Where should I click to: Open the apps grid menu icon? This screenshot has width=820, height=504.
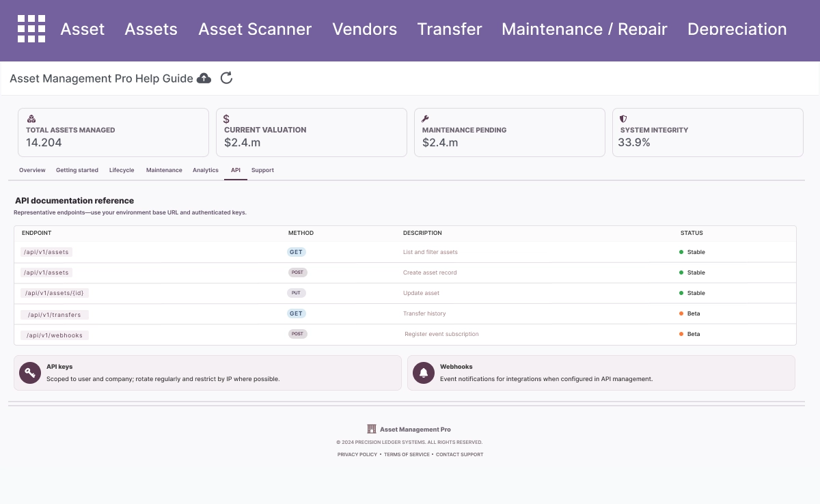tap(31, 29)
